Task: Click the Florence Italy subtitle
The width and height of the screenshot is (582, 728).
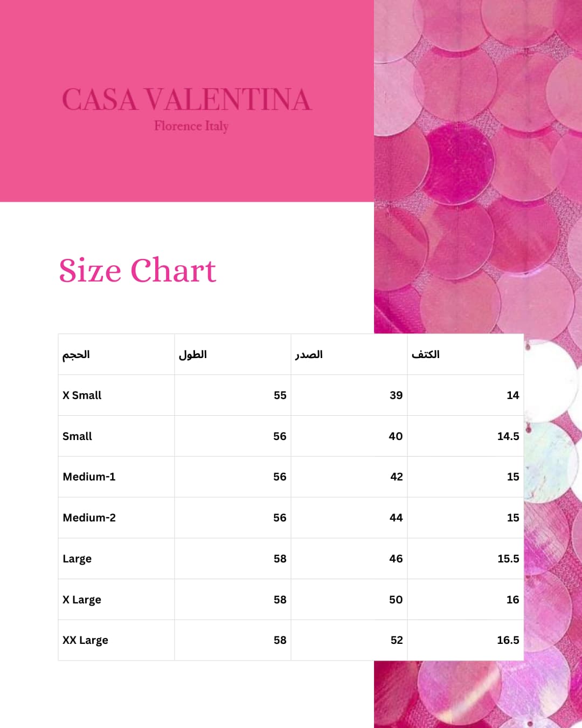Action: [191, 126]
